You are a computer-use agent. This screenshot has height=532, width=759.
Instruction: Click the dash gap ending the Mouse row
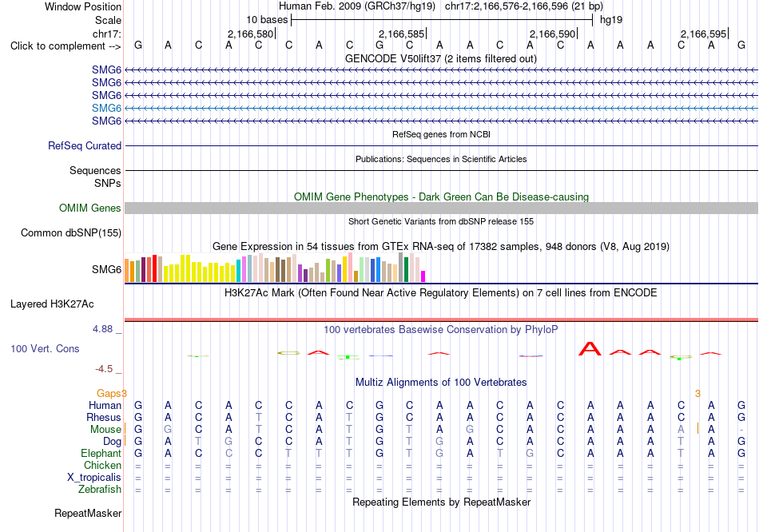(741, 430)
